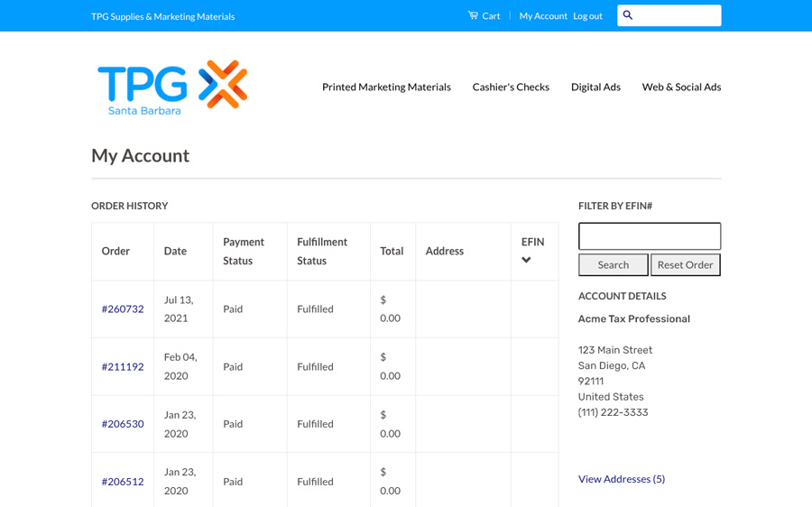Go to the Digital Ads page
This screenshot has height=507, width=812.
coord(595,88)
